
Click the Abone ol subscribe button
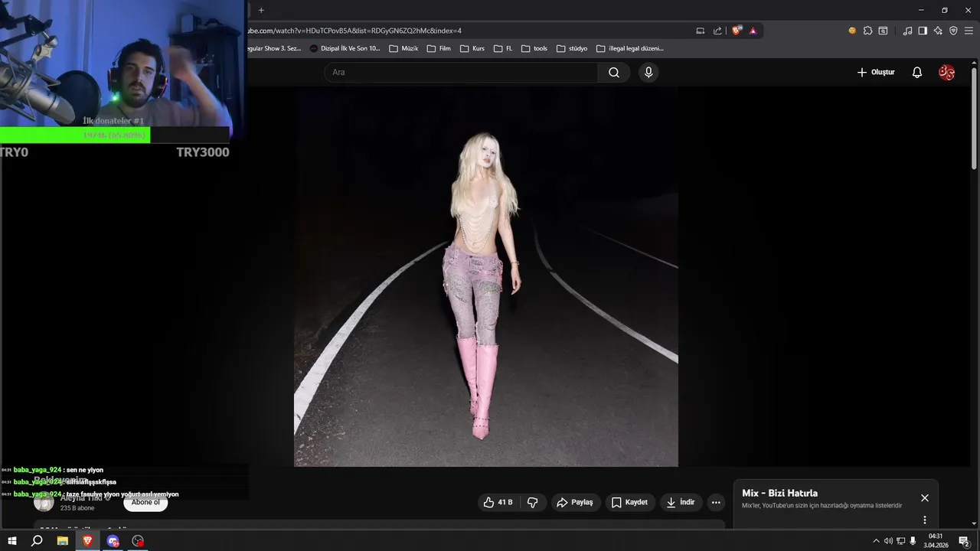click(x=145, y=503)
